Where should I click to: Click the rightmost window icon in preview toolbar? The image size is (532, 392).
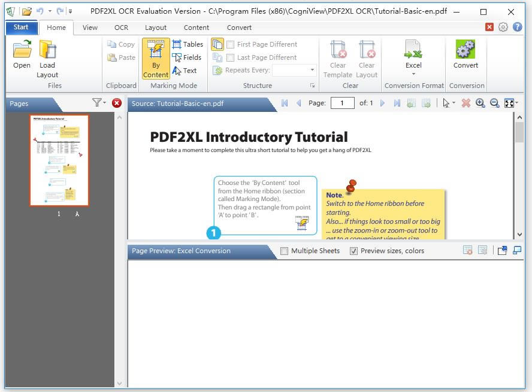[517, 250]
